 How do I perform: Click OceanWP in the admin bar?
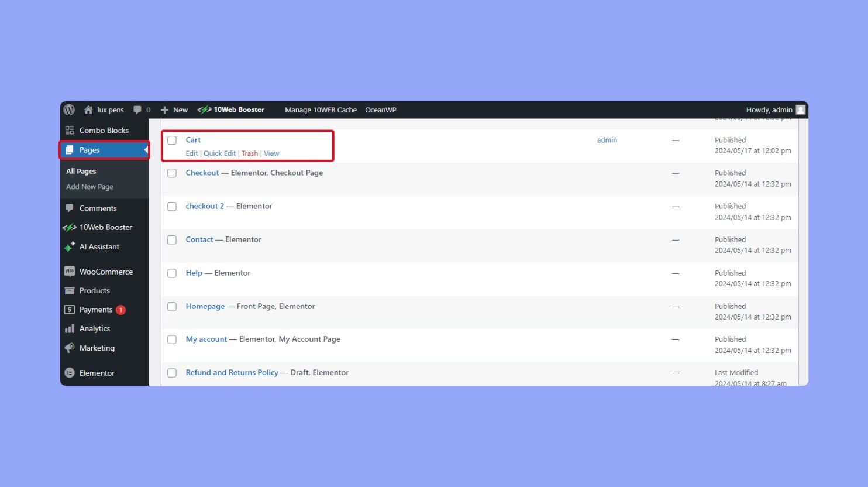click(x=381, y=109)
